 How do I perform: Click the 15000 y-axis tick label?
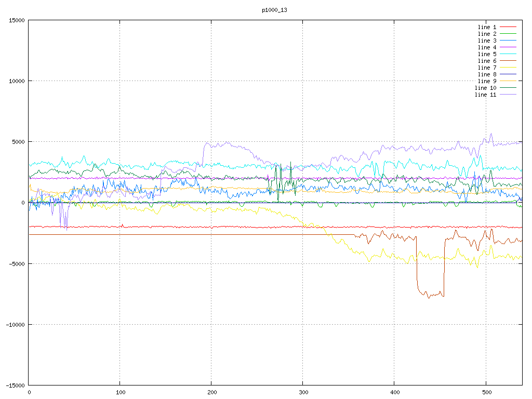(15, 20)
